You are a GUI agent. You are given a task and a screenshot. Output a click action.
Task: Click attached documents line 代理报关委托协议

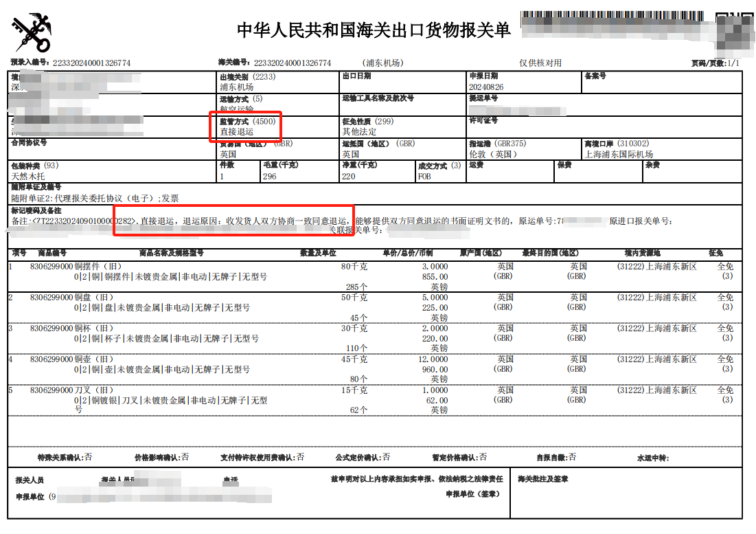click(x=95, y=198)
